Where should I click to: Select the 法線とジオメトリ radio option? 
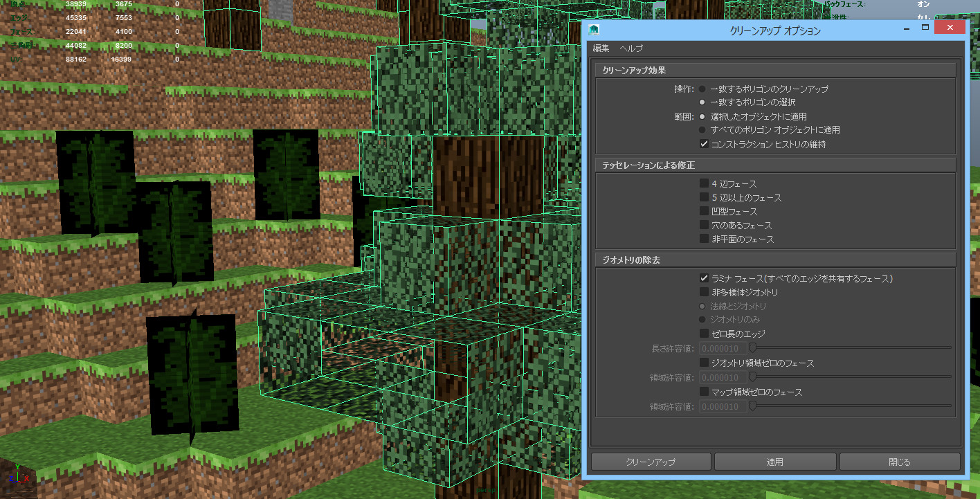click(702, 306)
